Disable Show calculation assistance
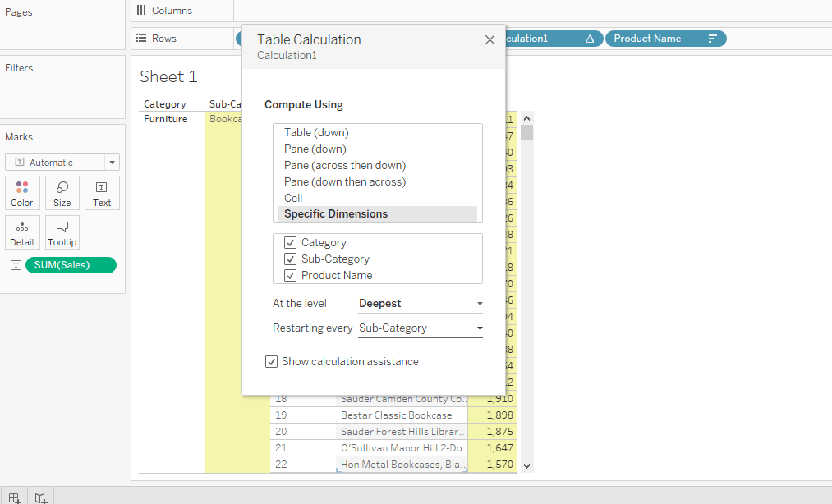 coord(272,362)
